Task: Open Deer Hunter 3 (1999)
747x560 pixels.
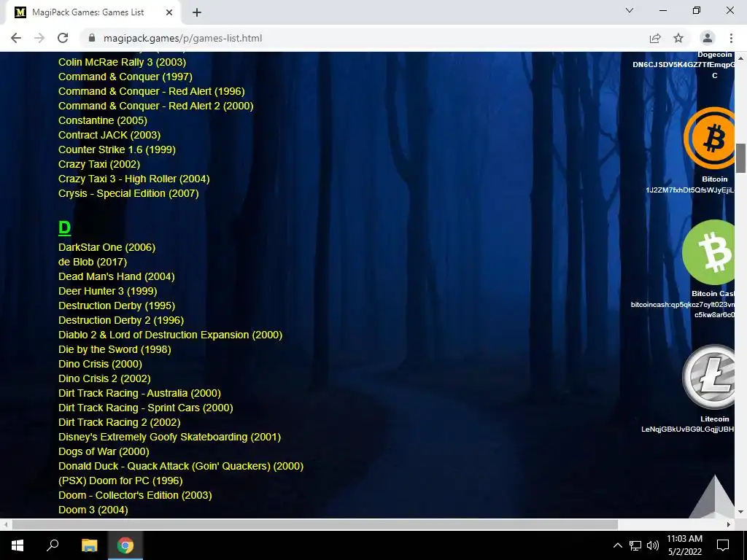Action: click(x=108, y=291)
